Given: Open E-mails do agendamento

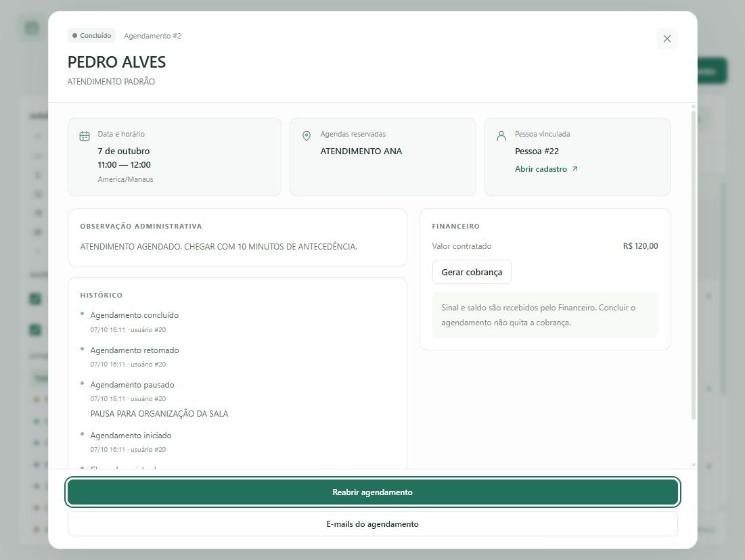Looking at the screenshot, I should (372, 524).
